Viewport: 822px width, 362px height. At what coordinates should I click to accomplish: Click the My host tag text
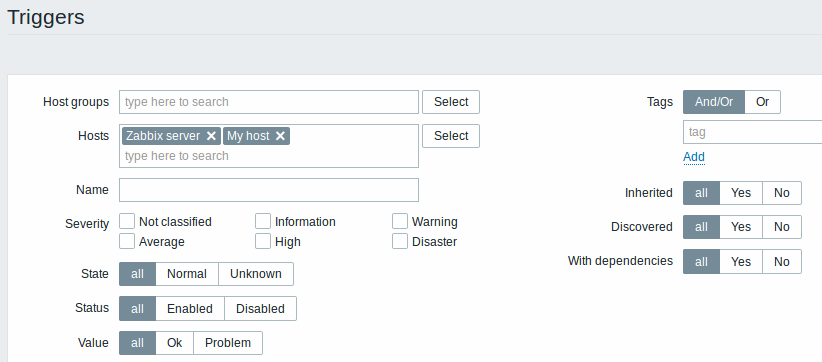tap(248, 136)
